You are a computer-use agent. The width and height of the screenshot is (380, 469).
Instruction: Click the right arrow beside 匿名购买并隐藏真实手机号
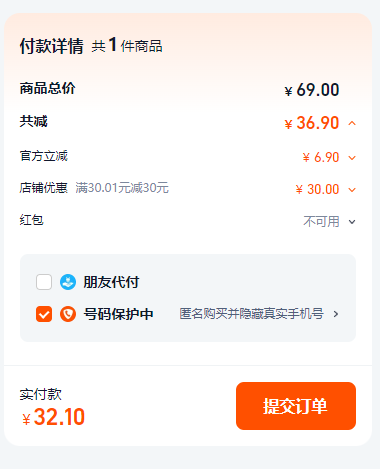click(x=336, y=314)
